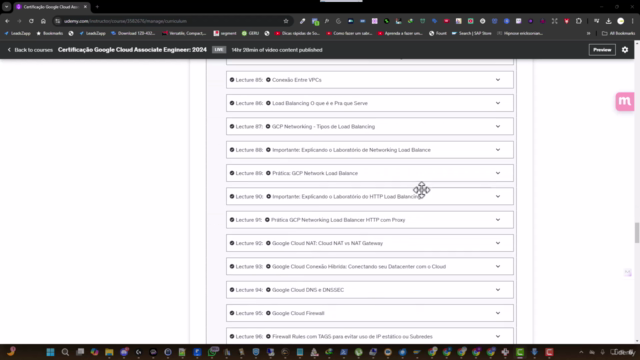Click the '14hr 28min of video content published' text
The width and height of the screenshot is (640, 360).
click(x=277, y=50)
